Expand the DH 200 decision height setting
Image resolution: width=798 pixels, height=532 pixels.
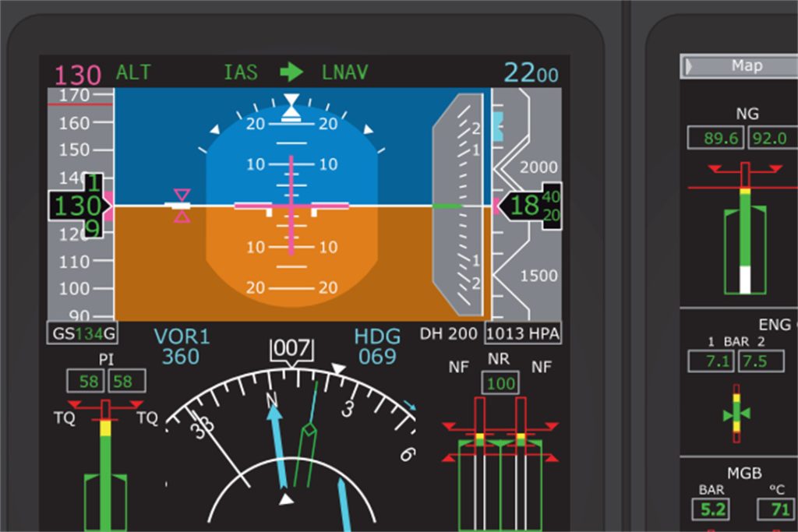coord(450,333)
